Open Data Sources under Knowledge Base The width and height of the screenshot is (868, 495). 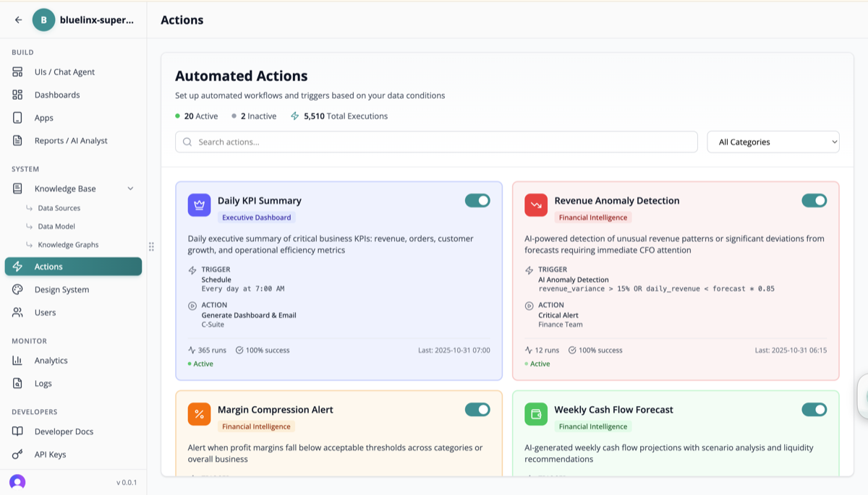click(59, 208)
